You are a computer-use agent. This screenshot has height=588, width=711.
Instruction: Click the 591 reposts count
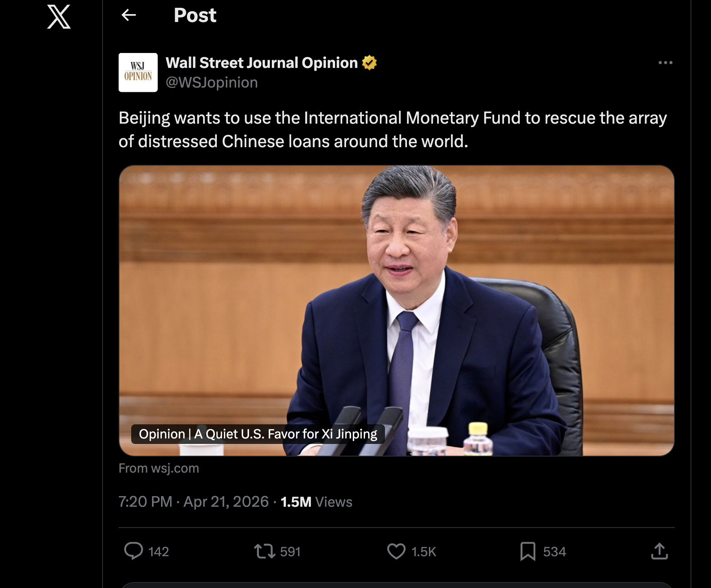[x=290, y=551]
